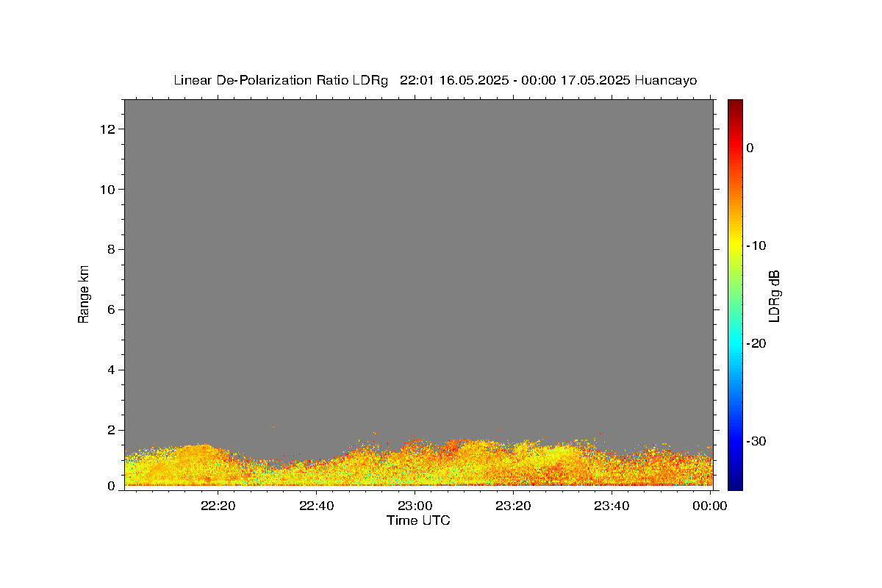The width and height of the screenshot is (882, 588).
Task: Click the 22:40 time tick label
Action: pos(316,506)
